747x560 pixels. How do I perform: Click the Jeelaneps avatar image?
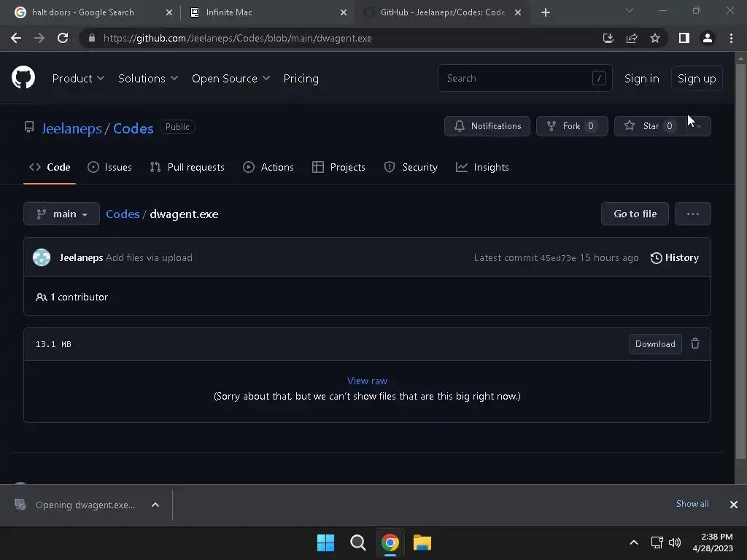[42, 257]
